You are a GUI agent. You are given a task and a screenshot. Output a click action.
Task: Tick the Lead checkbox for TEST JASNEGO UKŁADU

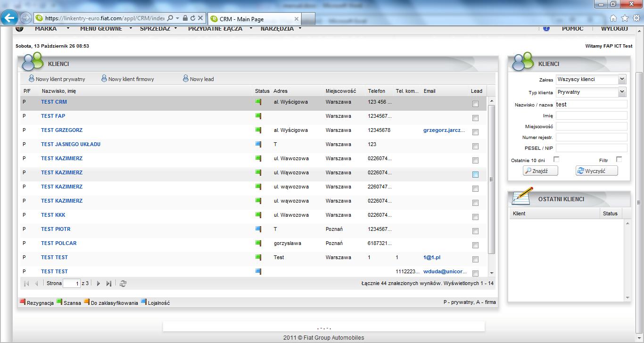click(x=475, y=146)
